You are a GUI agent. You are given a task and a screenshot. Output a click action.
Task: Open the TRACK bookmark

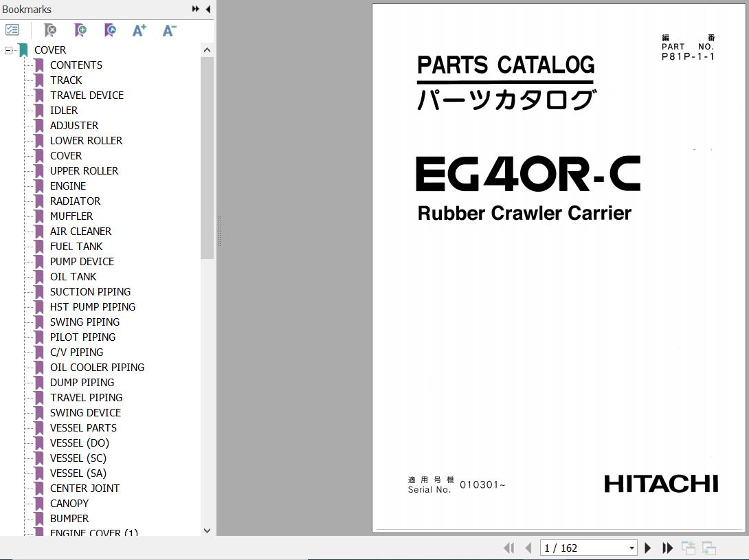tap(66, 80)
